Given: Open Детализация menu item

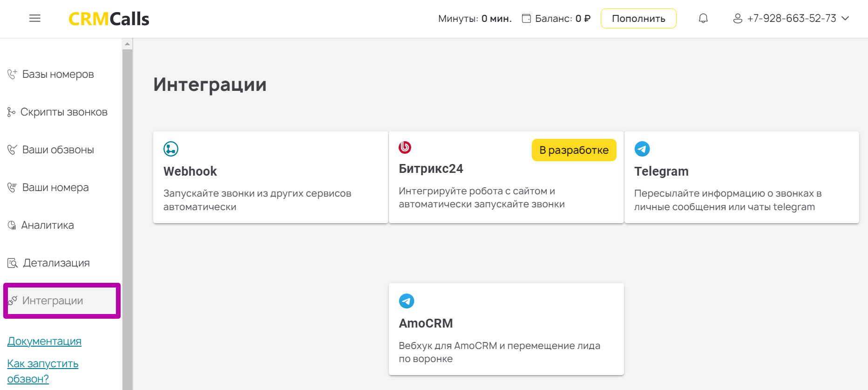Looking at the screenshot, I should (56, 263).
